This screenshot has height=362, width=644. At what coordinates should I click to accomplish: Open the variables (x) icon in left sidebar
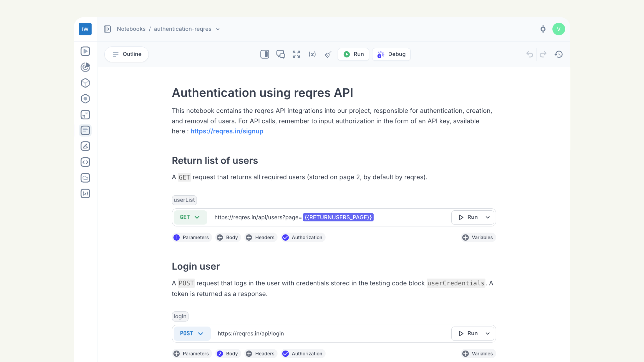85,194
